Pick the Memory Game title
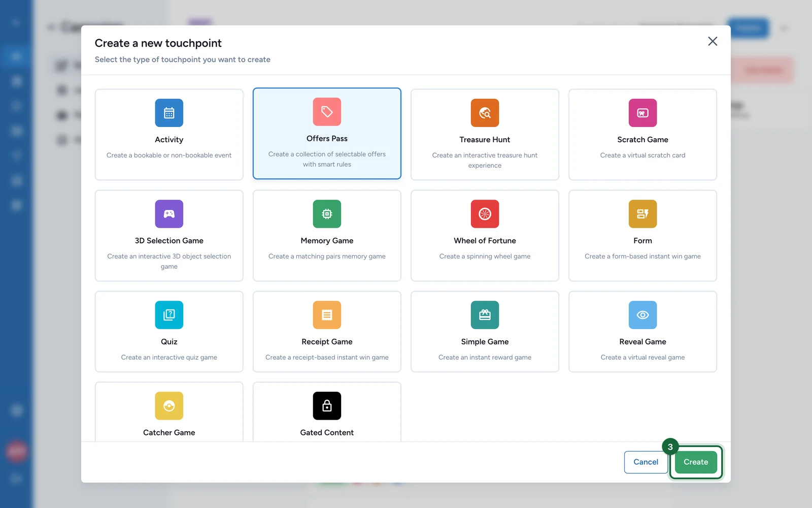The width and height of the screenshot is (812, 508). [x=327, y=241]
